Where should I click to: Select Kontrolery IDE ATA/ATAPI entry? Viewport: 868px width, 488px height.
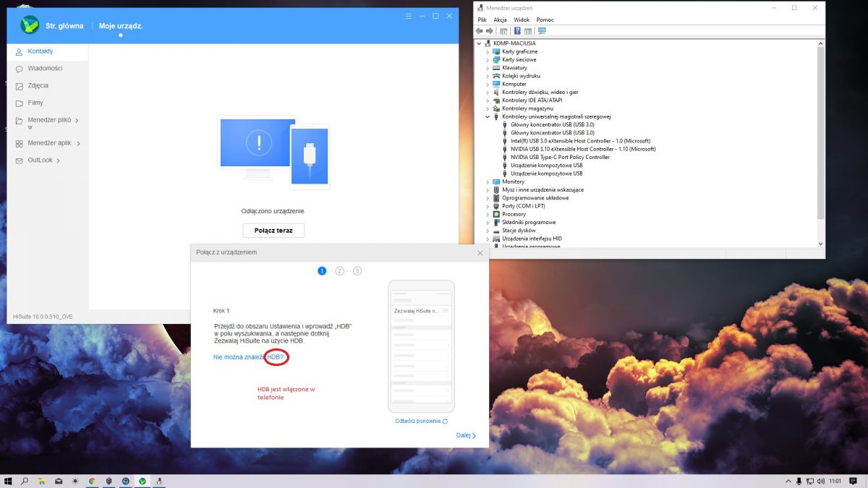532,100
